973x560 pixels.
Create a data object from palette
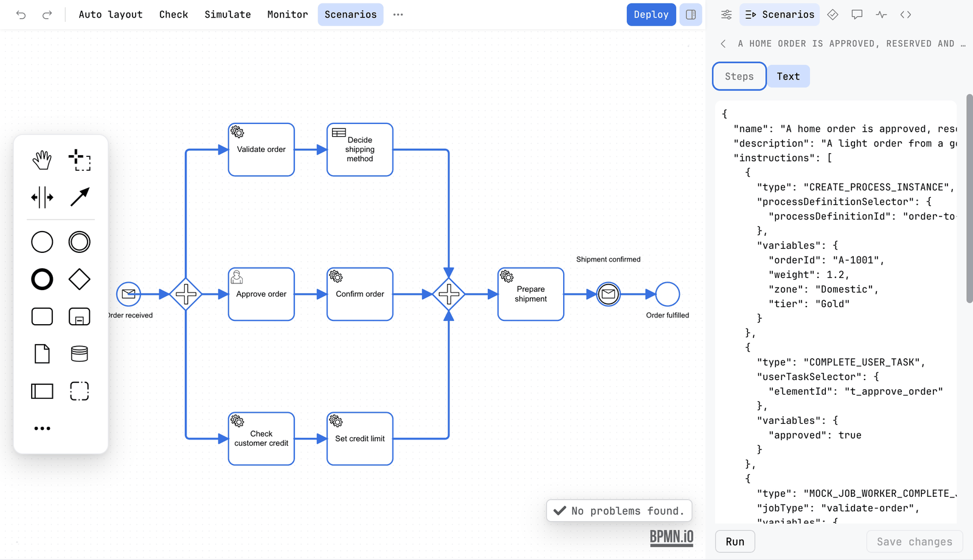42,353
